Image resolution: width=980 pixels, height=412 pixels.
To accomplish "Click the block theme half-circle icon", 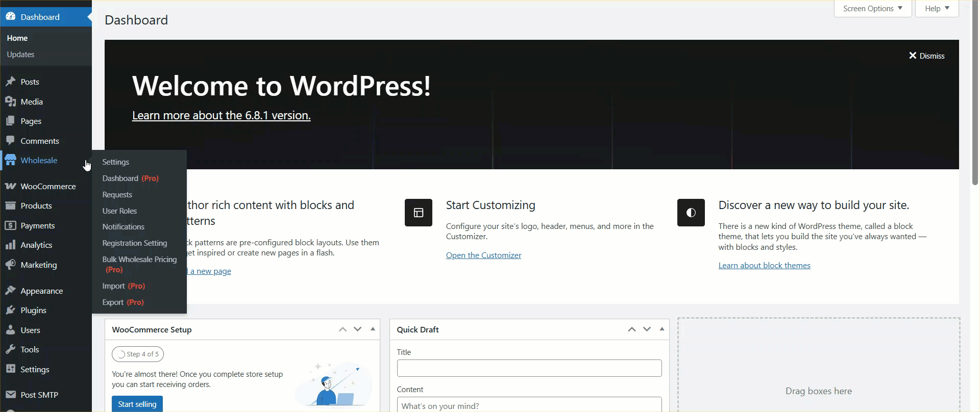I will (x=691, y=213).
